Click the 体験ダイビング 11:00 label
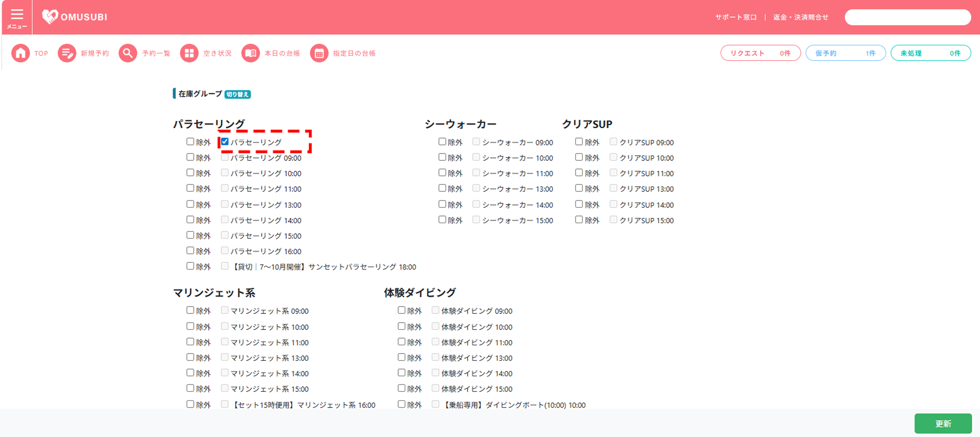This screenshot has height=437, width=980. tap(477, 343)
